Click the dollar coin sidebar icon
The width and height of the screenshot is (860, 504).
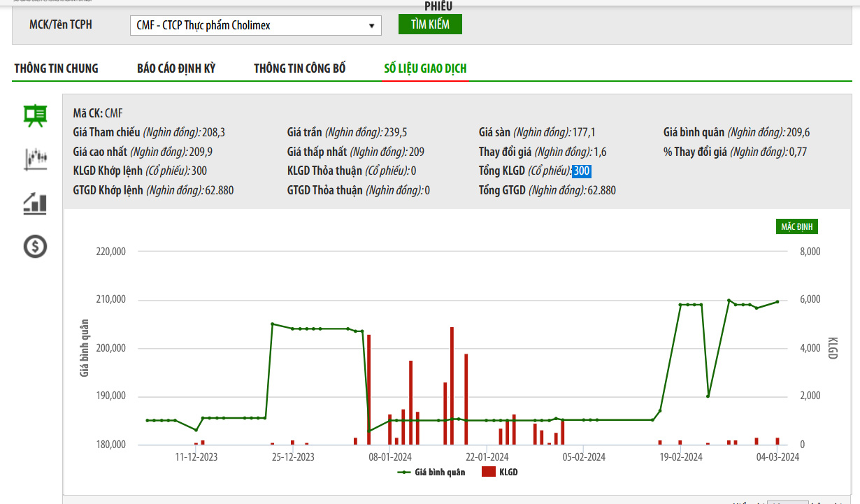coord(35,246)
